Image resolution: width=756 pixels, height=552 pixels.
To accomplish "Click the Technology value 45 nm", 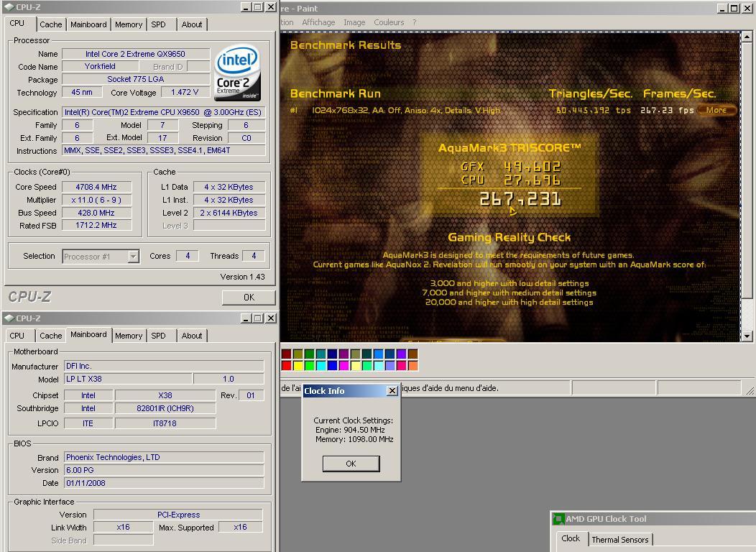I will (x=82, y=92).
